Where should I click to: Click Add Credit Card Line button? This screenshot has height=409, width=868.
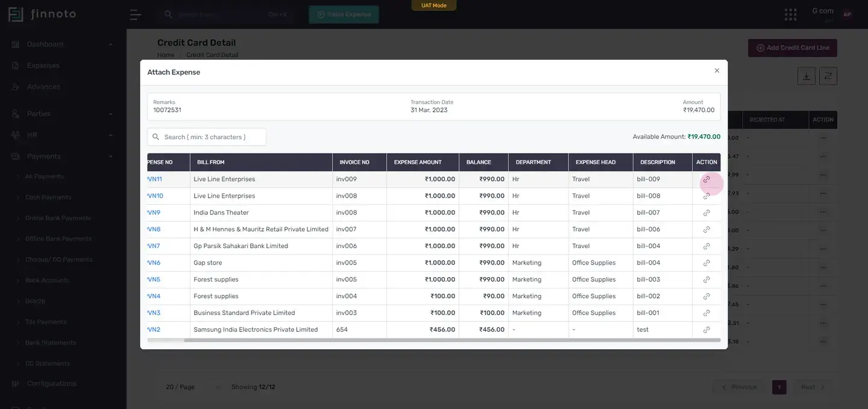tap(793, 48)
